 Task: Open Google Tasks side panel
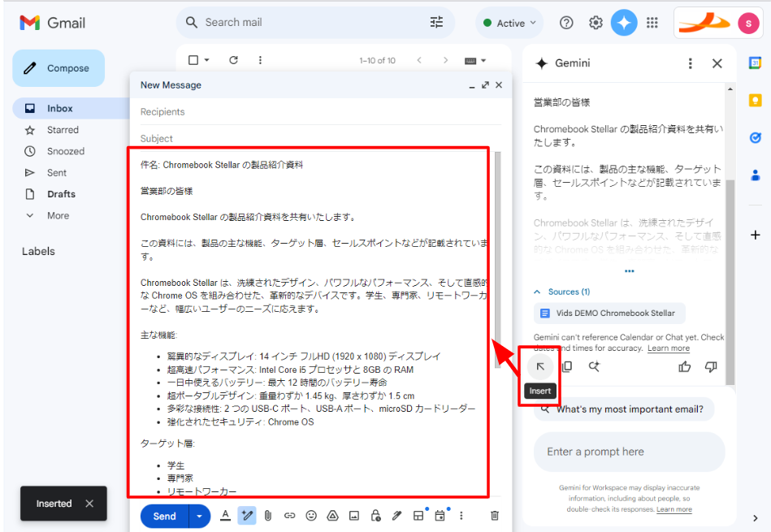pos(756,138)
